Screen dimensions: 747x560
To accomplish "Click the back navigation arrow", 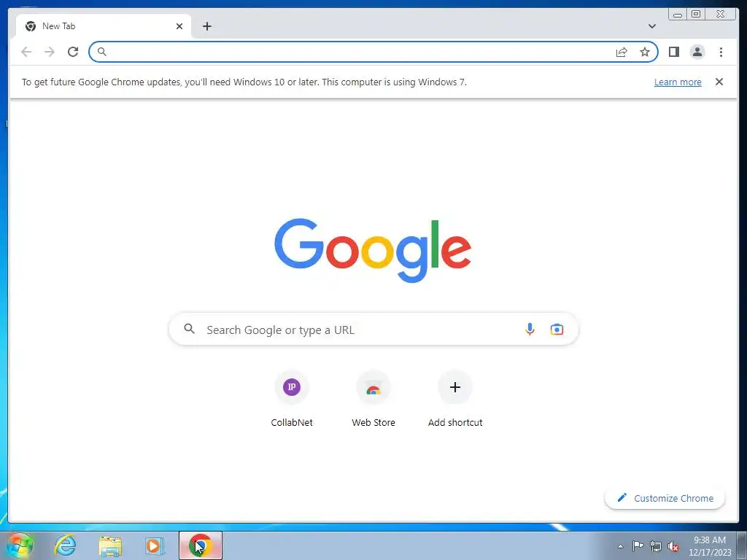I will point(26,52).
